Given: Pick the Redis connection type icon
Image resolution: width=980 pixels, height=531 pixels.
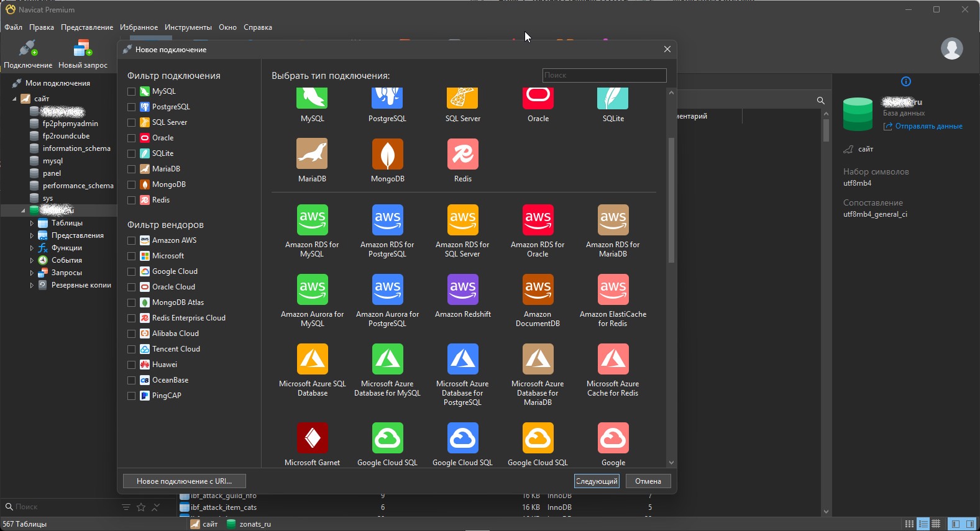Looking at the screenshot, I should click(462, 154).
